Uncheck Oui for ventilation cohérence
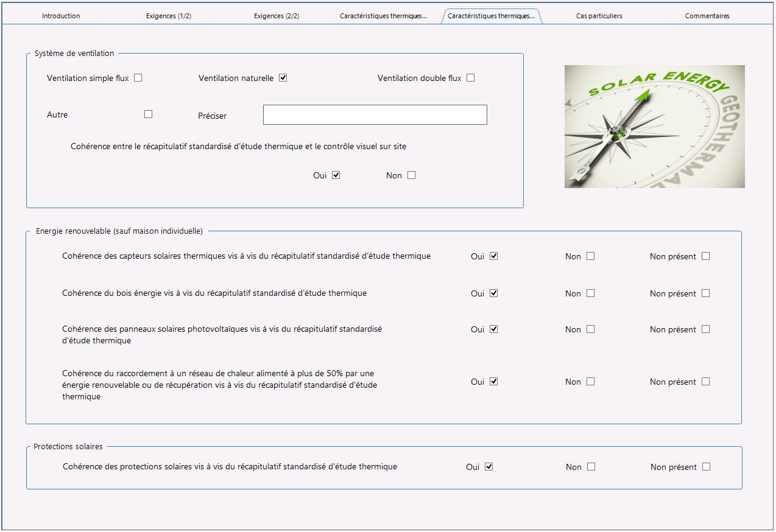776x532 pixels. tap(336, 175)
